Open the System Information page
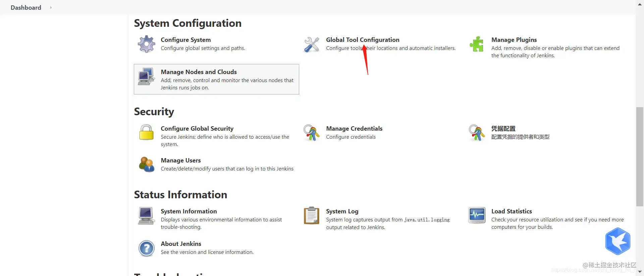644x276 pixels. click(x=189, y=211)
